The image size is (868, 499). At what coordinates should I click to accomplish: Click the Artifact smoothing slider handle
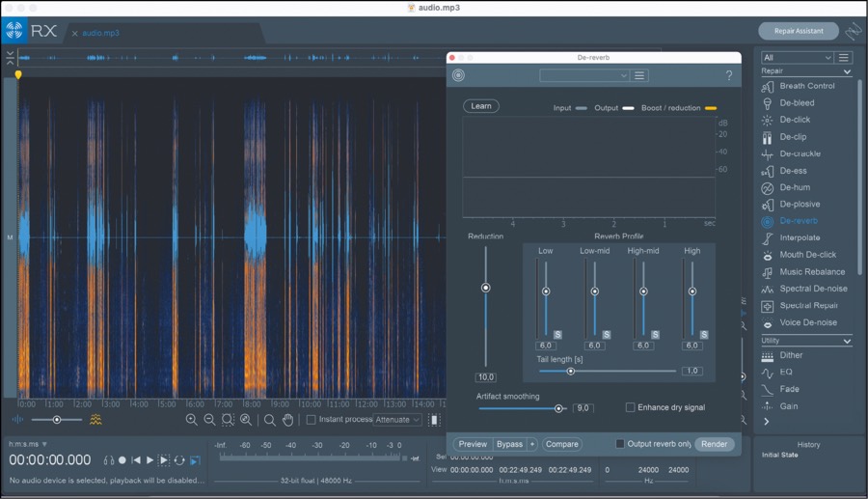[558, 408]
